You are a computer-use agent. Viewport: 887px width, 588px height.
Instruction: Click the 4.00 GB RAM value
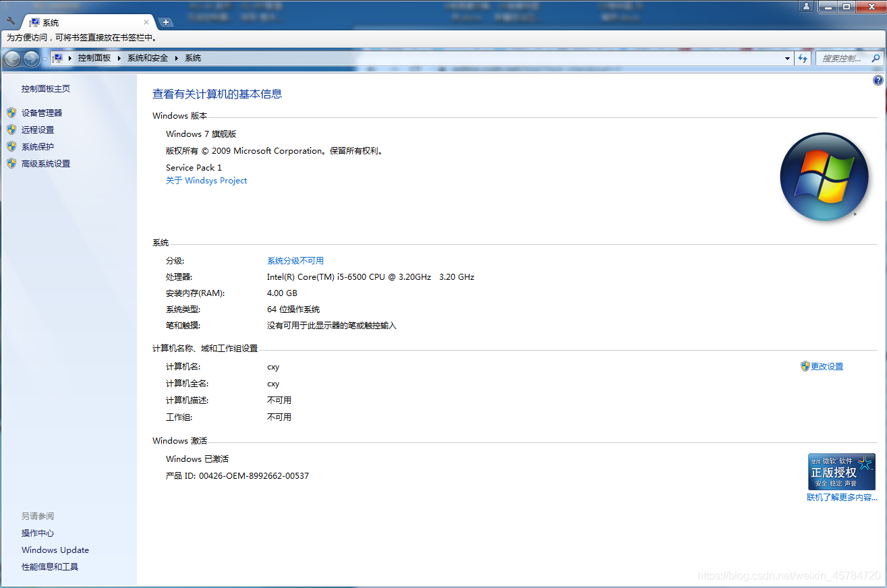coord(282,293)
